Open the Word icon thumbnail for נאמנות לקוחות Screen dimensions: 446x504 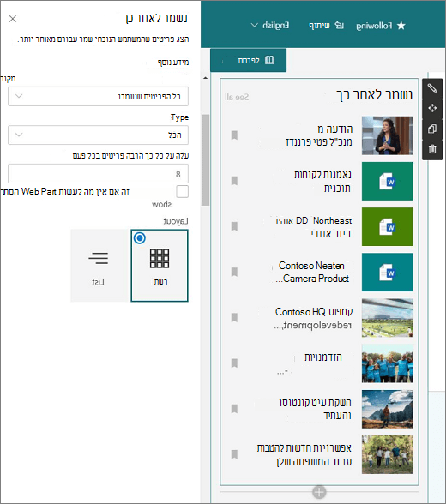tap(387, 182)
